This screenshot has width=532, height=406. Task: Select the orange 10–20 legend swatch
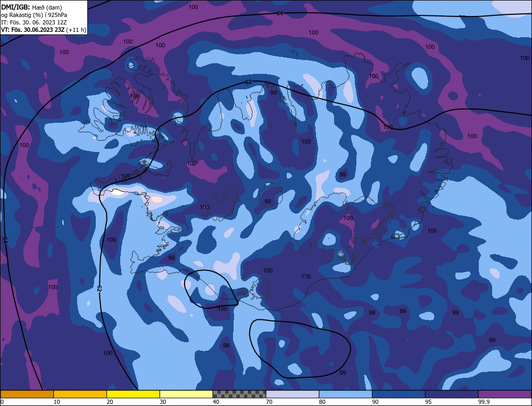click(80, 394)
